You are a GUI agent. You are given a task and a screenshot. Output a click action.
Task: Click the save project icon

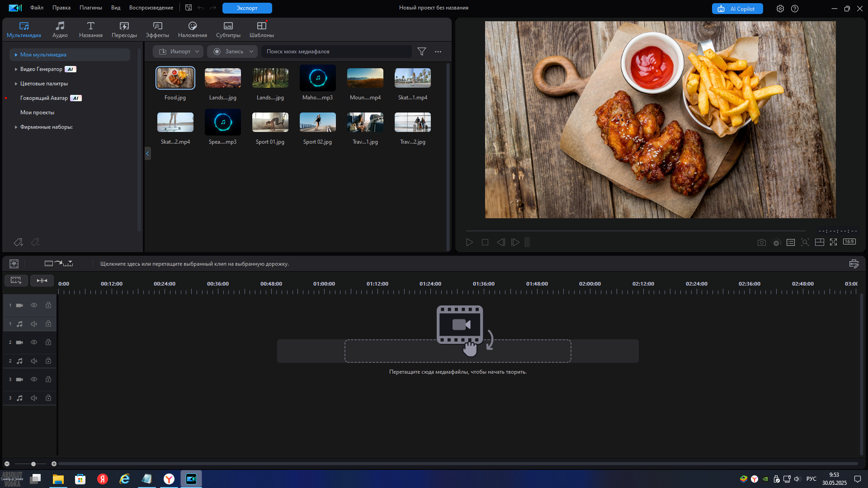[x=189, y=8]
